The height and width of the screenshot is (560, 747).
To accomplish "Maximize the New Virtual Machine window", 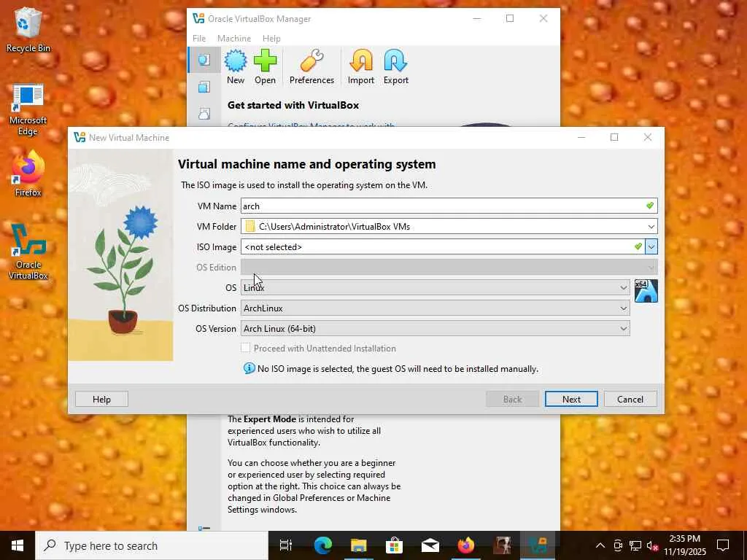I will 614,137.
